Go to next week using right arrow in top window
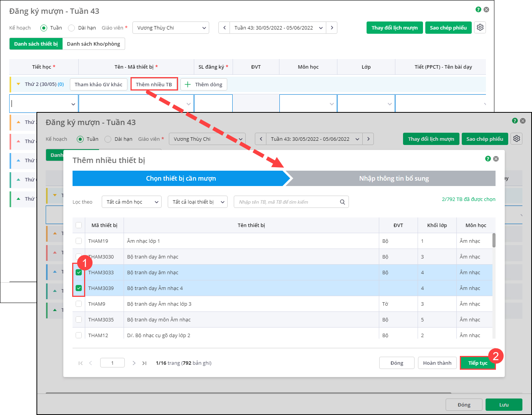The width and height of the screenshot is (532, 415). [332, 28]
